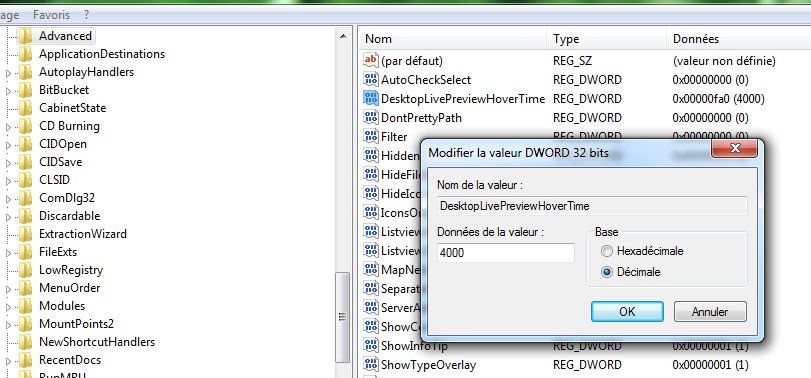Viewport: 811px width, 378px height.
Task: Sort values by the Nom column header
Action: pyautogui.click(x=453, y=39)
